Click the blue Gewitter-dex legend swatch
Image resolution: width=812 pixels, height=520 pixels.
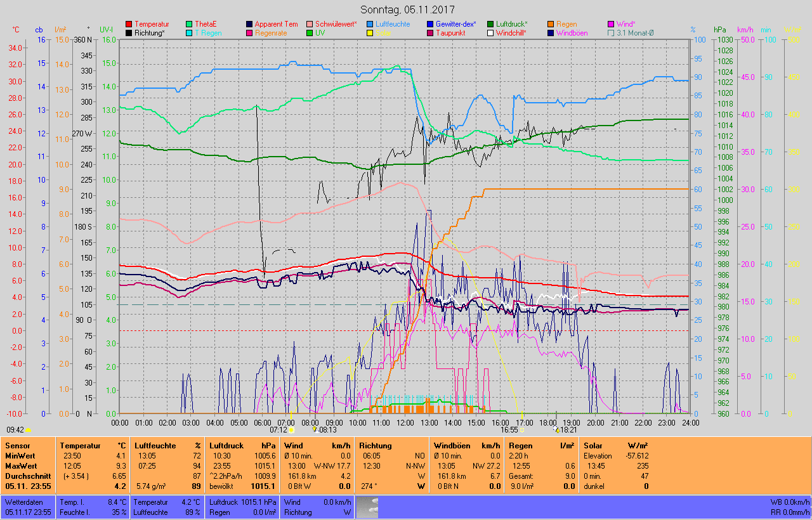pyautogui.click(x=430, y=24)
